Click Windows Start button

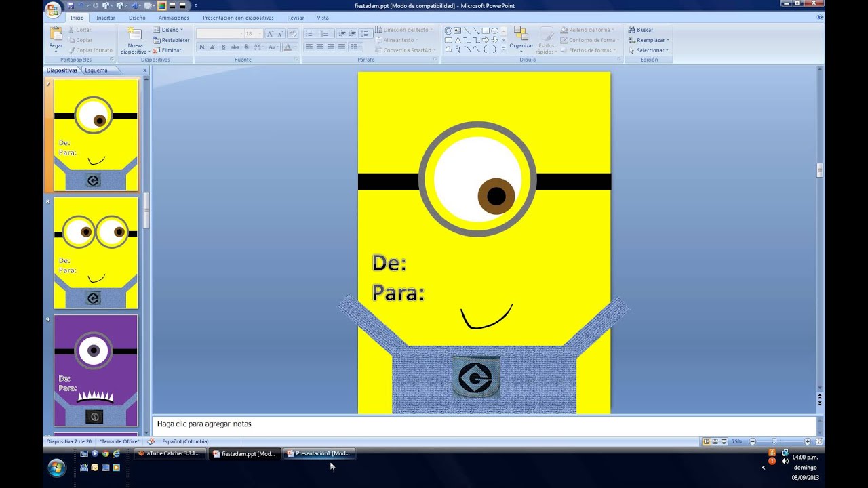(57, 468)
